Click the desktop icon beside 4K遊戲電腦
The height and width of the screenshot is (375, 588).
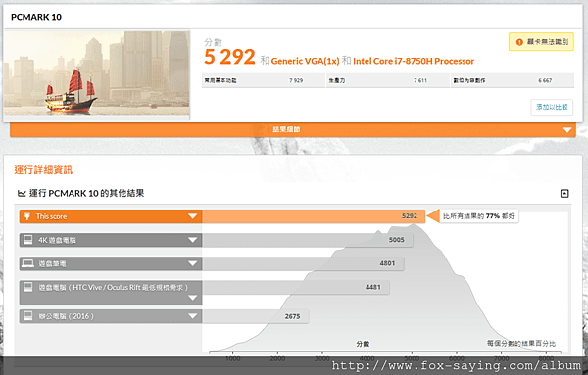[28, 240]
